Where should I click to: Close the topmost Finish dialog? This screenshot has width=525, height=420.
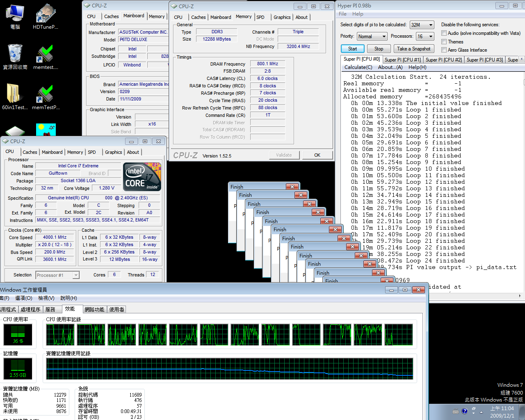(x=292, y=187)
